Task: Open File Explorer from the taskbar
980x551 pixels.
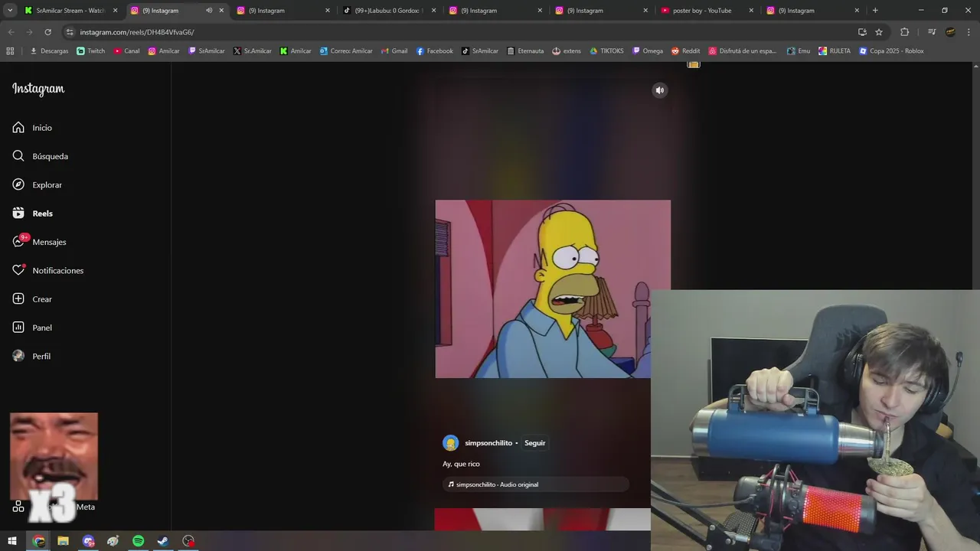Action: click(x=63, y=541)
